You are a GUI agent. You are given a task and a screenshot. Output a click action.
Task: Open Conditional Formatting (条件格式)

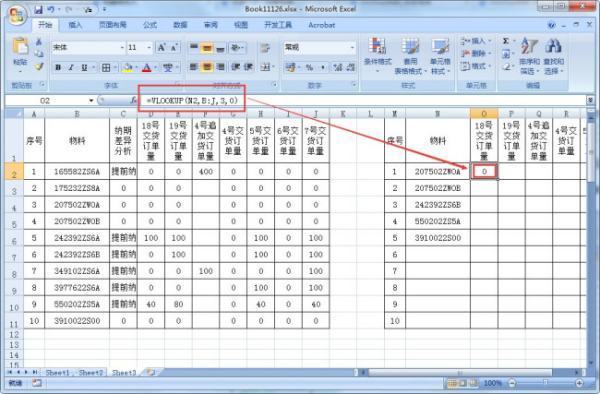point(378,56)
